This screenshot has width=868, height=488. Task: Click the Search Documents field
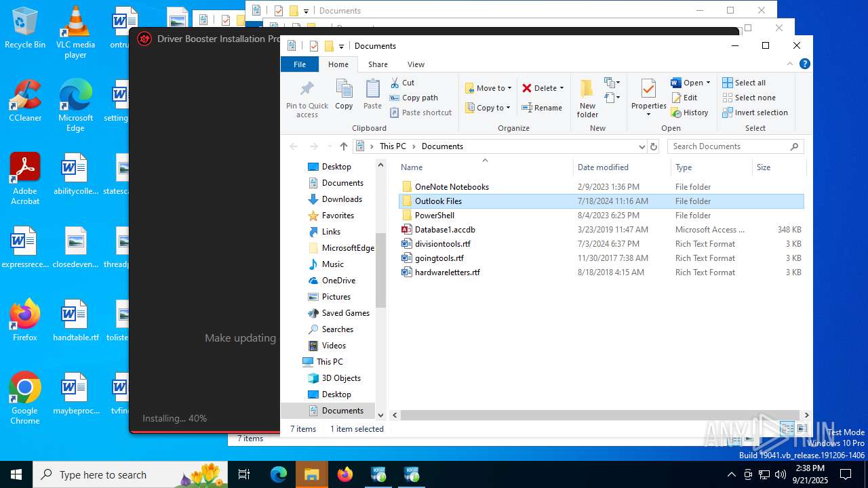click(735, 146)
